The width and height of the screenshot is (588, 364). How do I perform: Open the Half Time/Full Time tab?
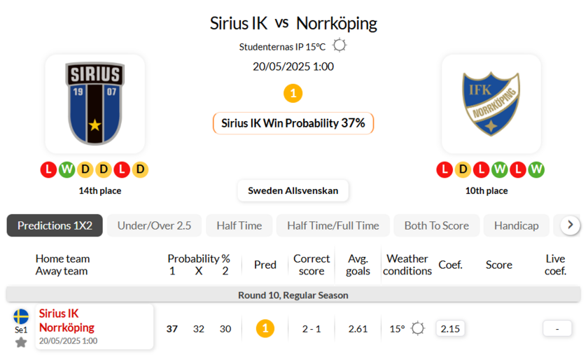click(x=332, y=225)
